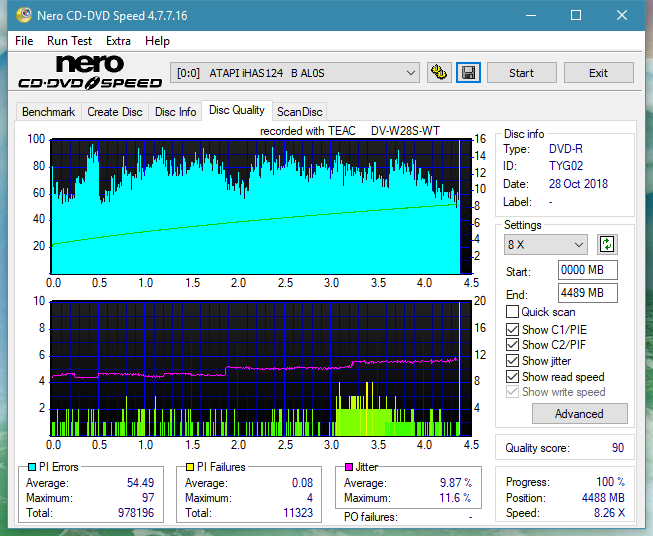Image resolution: width=653 pixels, height=536 pixels.
Task: Click the End position 4489 MB field
Action: 587,293
